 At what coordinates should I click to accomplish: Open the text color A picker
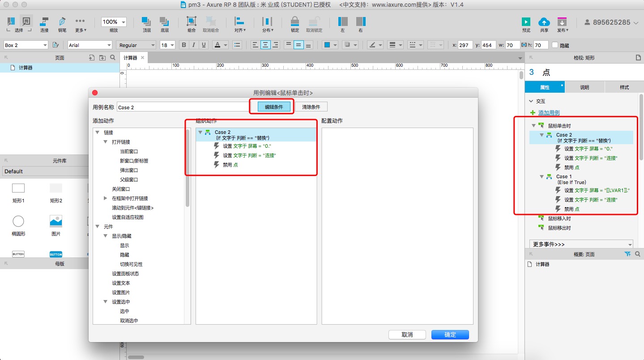[x=220, y=45]
